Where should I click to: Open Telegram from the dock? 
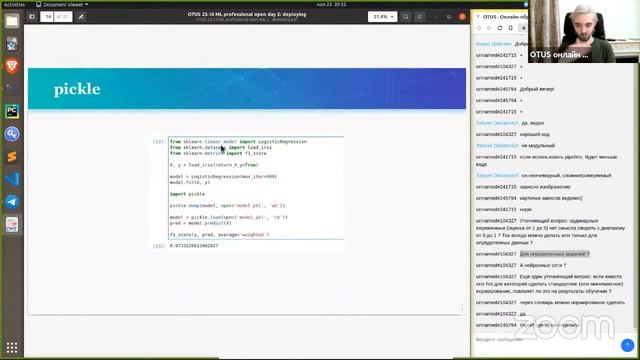pos(12,202)
